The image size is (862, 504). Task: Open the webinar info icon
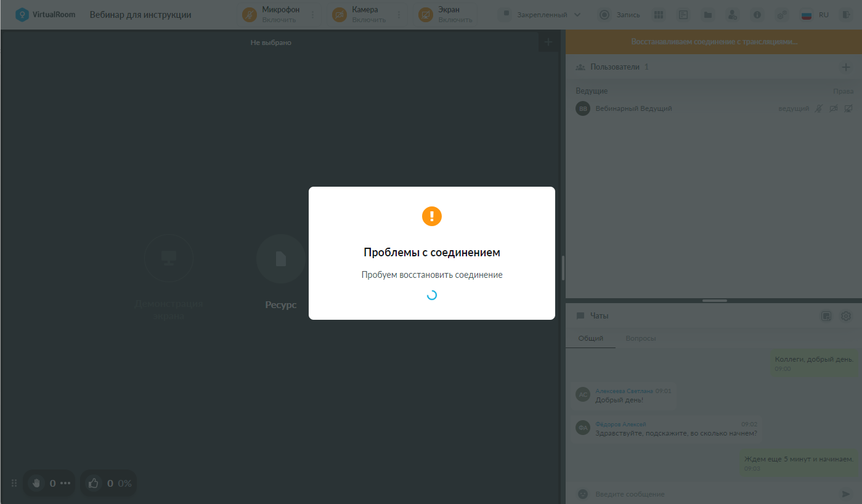tap(757, 15)
